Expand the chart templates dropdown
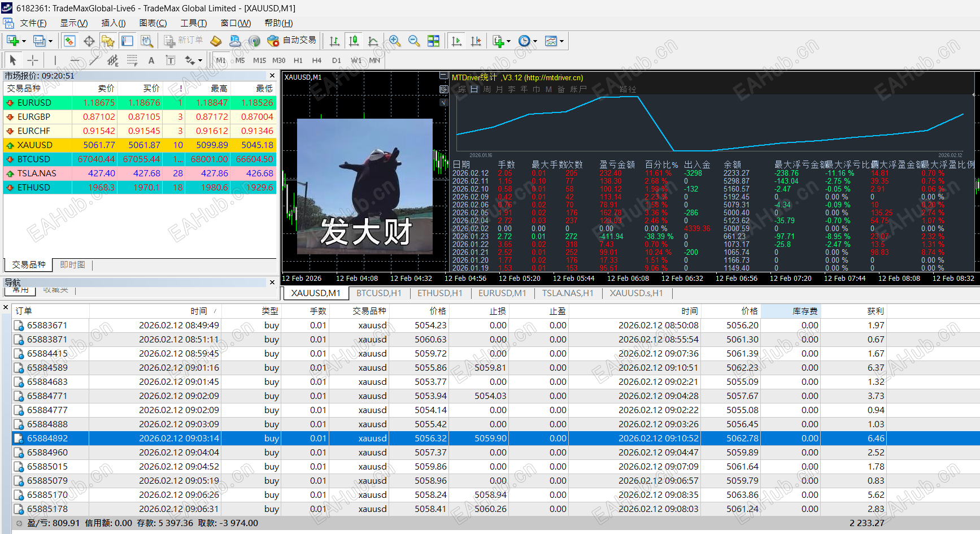This screenshot has width=980, height=534. [561, 41]
